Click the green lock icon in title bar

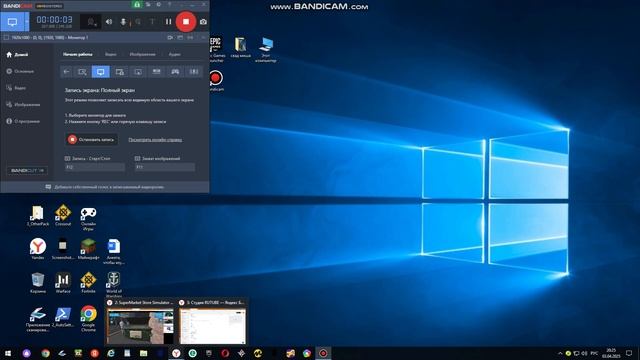137,4
